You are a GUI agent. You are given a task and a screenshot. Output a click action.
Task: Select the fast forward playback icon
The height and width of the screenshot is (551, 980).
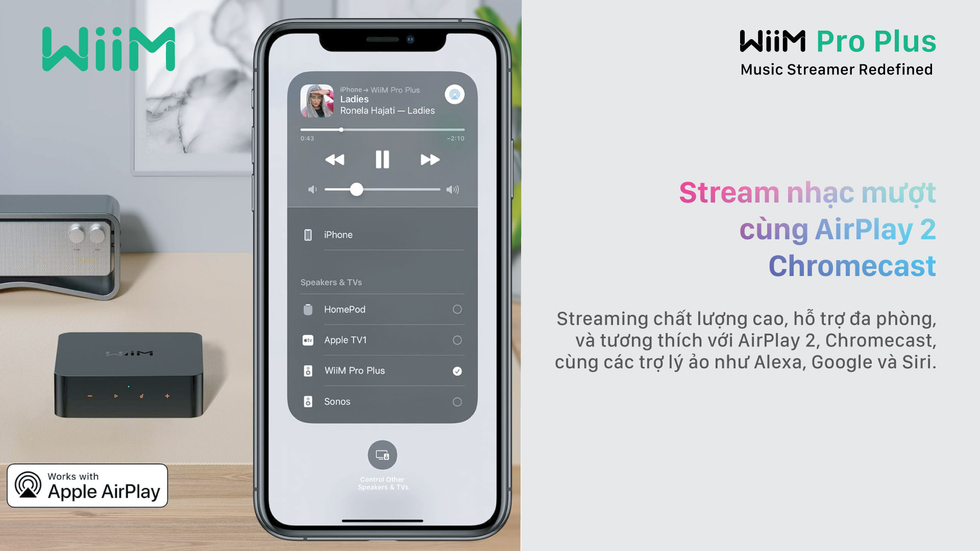point(429,159)
